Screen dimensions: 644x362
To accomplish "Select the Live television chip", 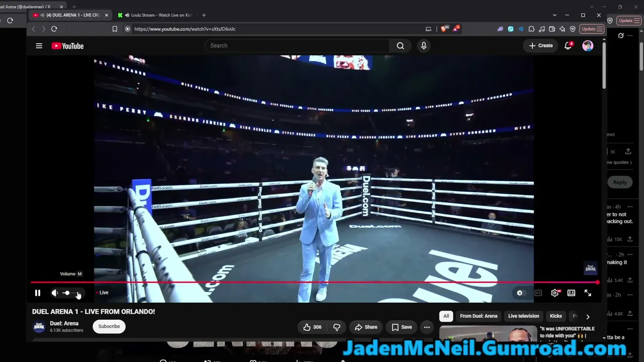I will 524,316.
